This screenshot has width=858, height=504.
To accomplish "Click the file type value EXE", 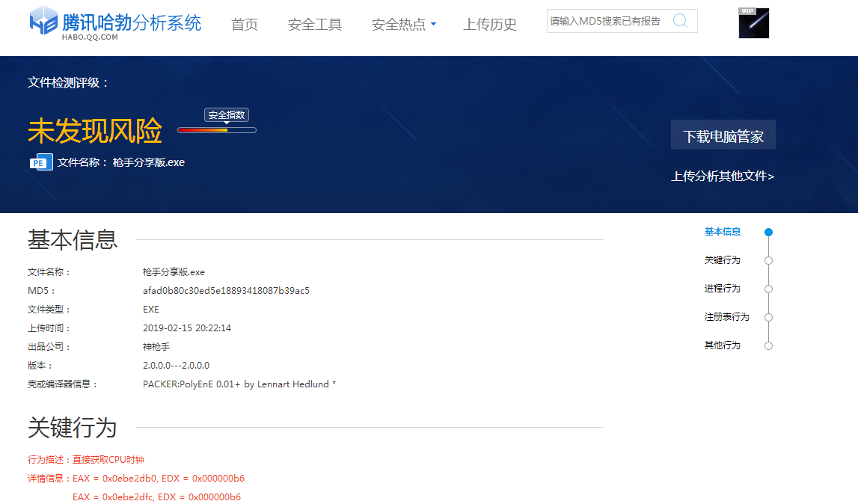I will point(151,309).
